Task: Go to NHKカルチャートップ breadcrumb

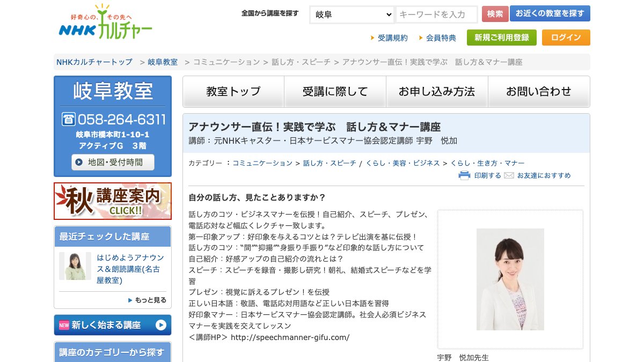Action: [x=94, y=62]
